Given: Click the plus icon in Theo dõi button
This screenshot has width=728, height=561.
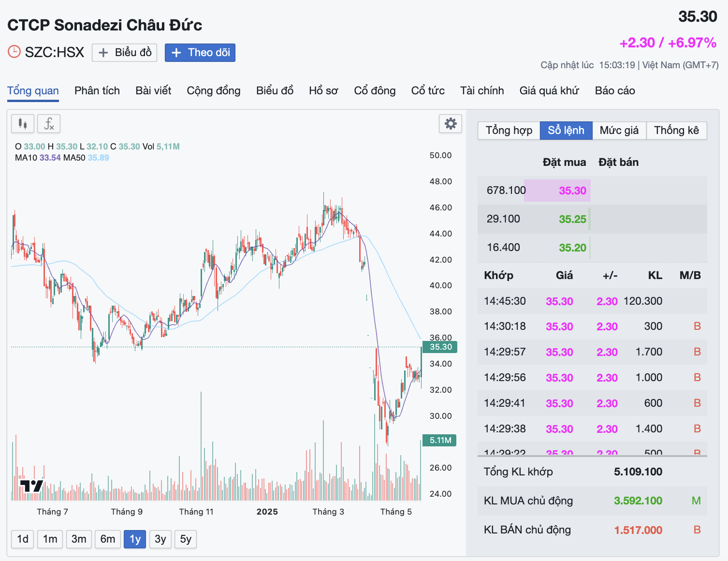Looking at the screenshot, I should point(176,53).
